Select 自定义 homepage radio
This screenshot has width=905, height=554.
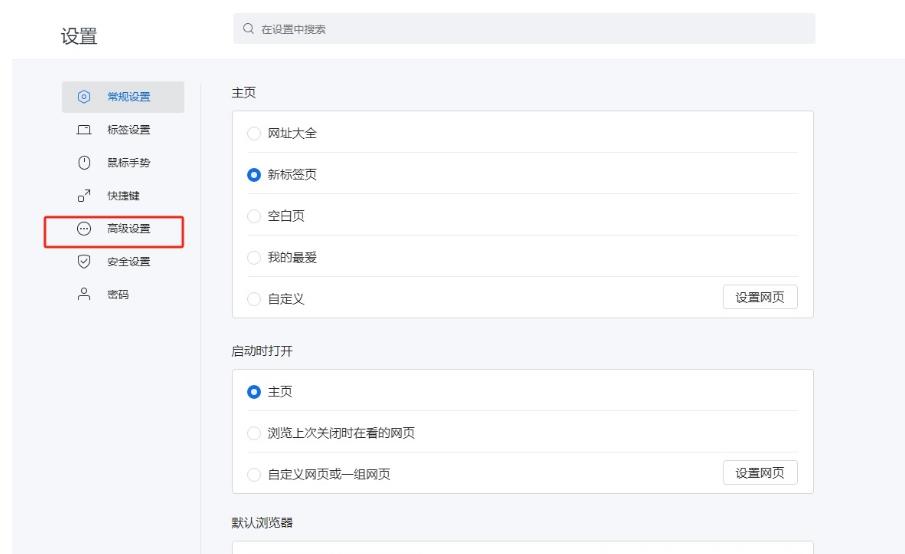pos(254,299)
